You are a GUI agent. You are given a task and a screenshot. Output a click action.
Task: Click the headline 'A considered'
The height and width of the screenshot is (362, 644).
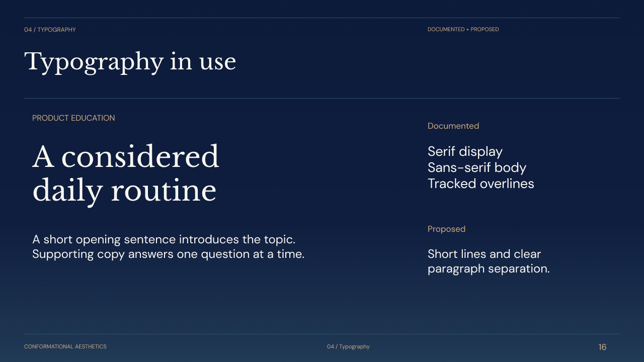pyautogui.click(x=126, y=157)
